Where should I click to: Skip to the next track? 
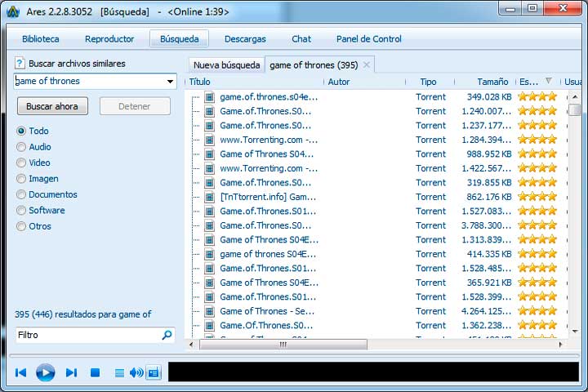point(71,372)
